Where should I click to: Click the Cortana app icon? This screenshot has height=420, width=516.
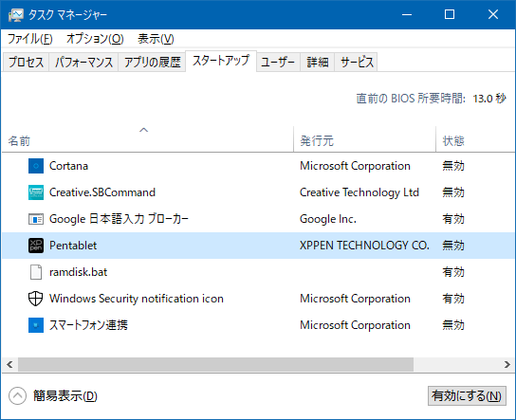coord(36,166)
